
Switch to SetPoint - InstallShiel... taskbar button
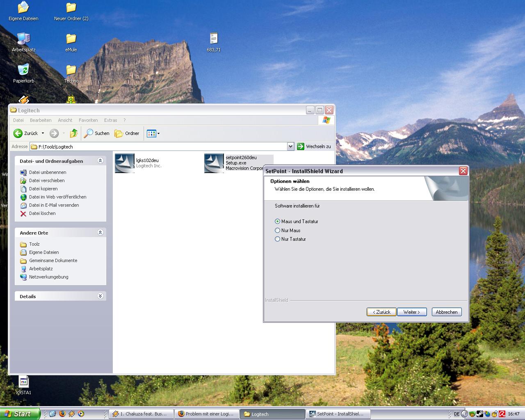coord(338,414)
